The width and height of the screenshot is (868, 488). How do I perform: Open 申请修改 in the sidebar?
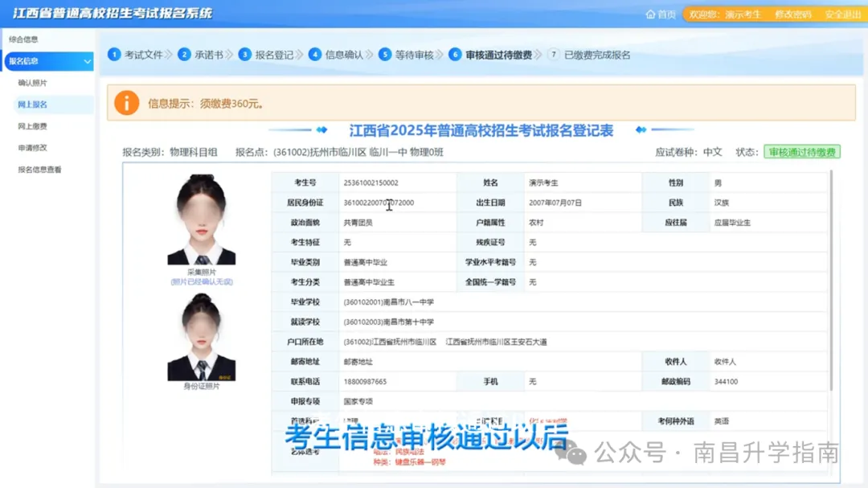pos(32,148)
